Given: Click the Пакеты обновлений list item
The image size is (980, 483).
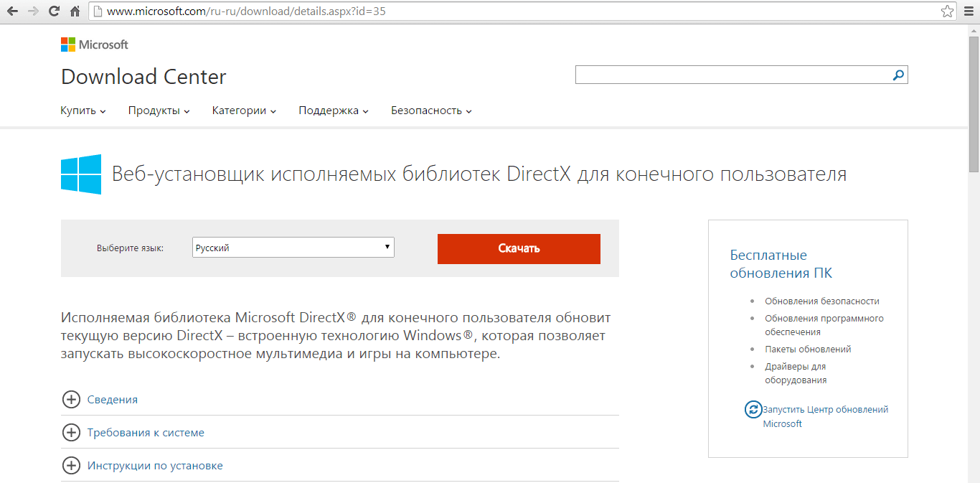Looking at the screenshot, I should (x=808, y=350).
